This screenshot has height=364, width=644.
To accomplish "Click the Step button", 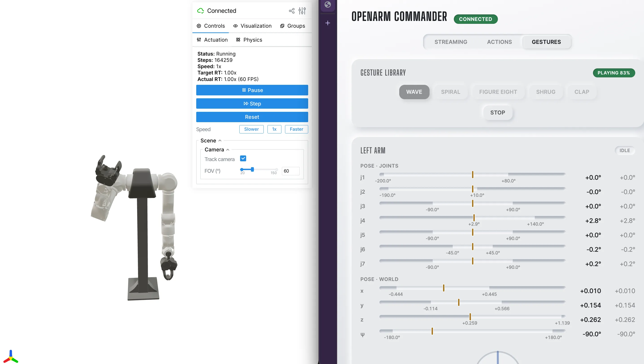I will click(x=252, y=103).
